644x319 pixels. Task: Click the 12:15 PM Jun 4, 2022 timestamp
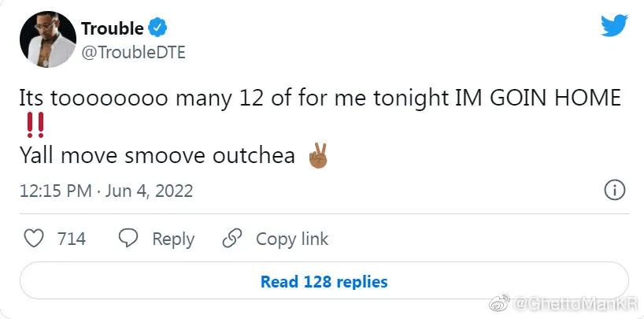click(105, 191)
